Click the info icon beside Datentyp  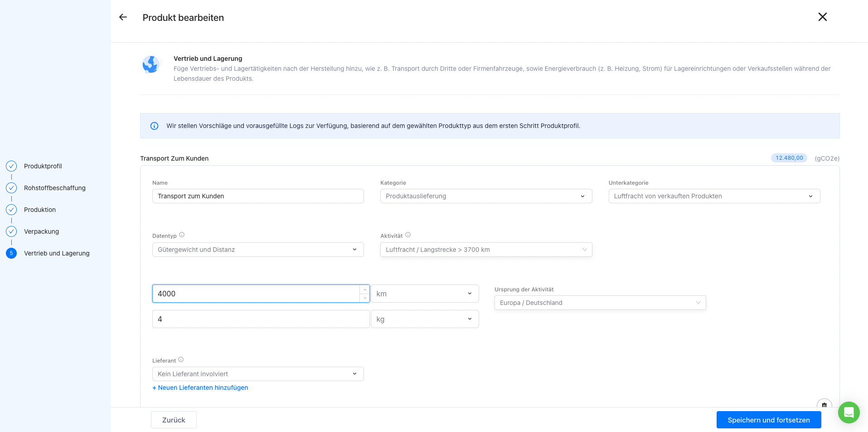(182, 235)
